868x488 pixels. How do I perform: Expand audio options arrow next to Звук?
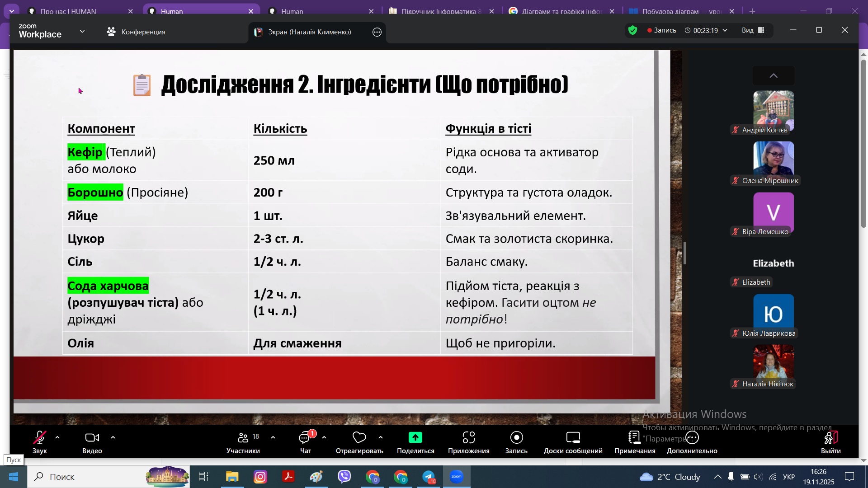pyautogui.click(x=57, y=437)
